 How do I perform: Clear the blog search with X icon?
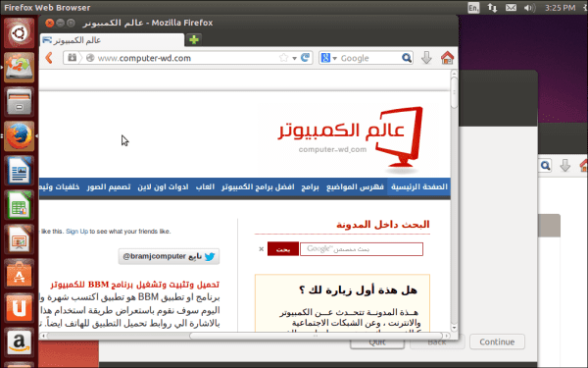(x=262, y=249)
